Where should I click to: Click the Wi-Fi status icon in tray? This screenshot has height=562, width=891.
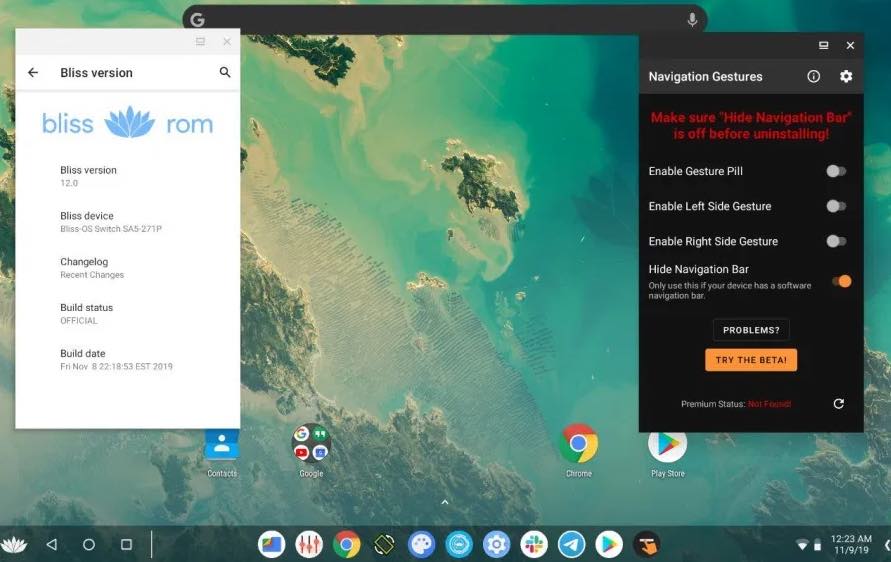[802, 546]
